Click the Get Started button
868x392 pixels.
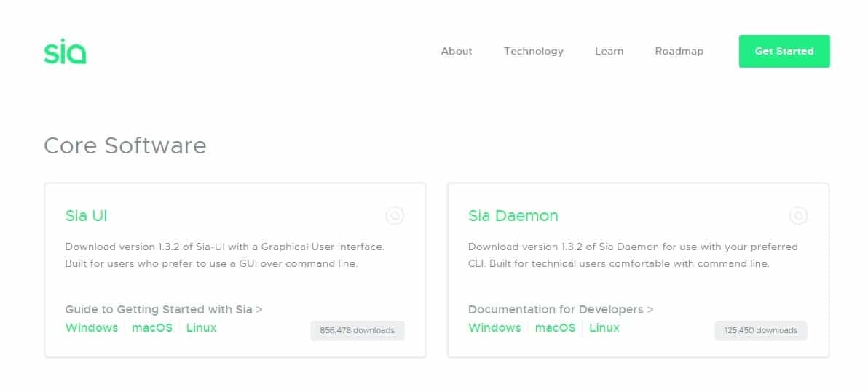(x=784, y=52)
